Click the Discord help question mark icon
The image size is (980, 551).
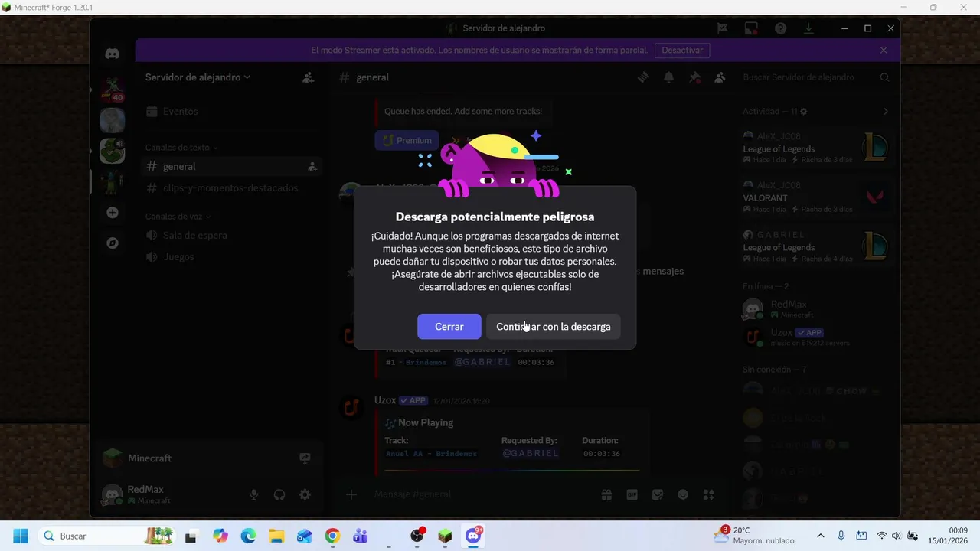(781, 28)
